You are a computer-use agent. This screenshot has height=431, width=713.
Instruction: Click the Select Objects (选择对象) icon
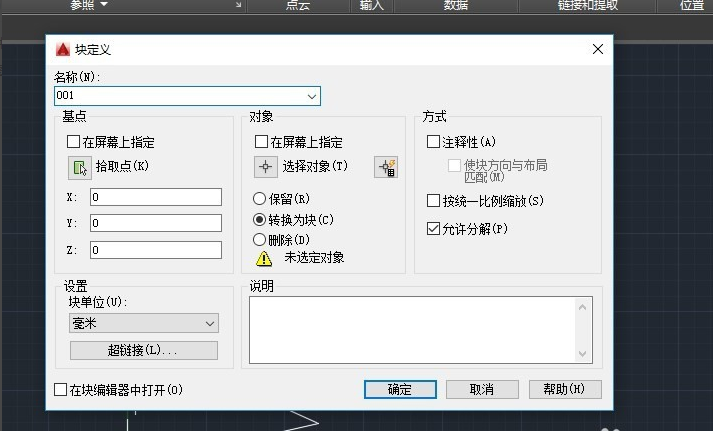click(x=265, y=167)
